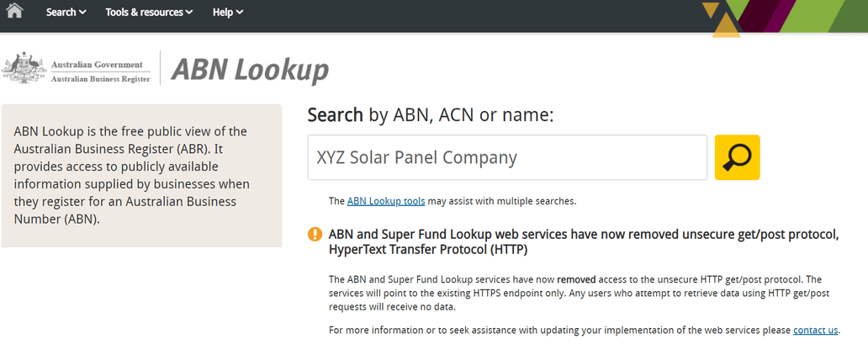Click the Australian Business Register text

[x=100, y=78]
